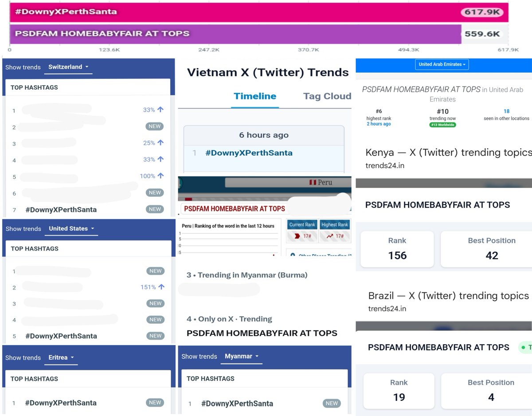Open #DownyXPerthSanta link in Vietnam trends
This screenshot has height=416, width=532.
[x=249, y=153]
